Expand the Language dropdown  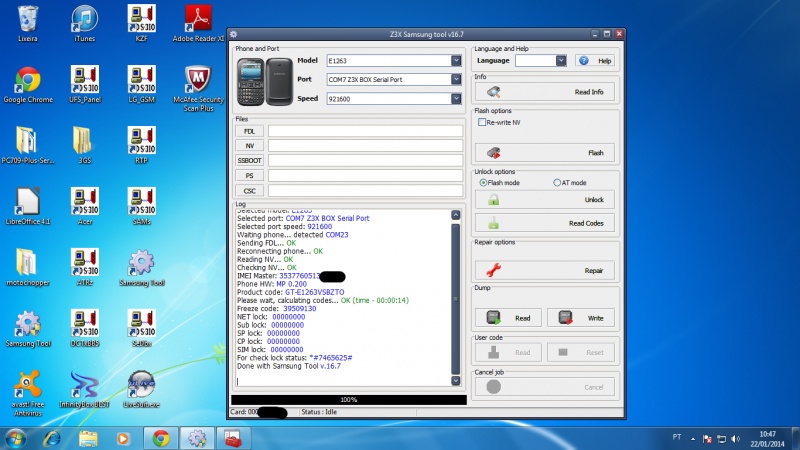point(561,61)
